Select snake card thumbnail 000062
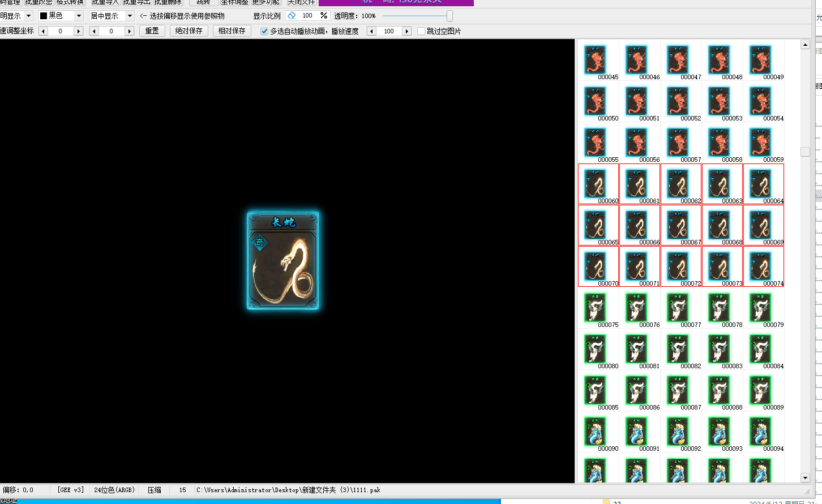This screenshot has height=504, width=822. pyautogui.click(x=681, y=184)
